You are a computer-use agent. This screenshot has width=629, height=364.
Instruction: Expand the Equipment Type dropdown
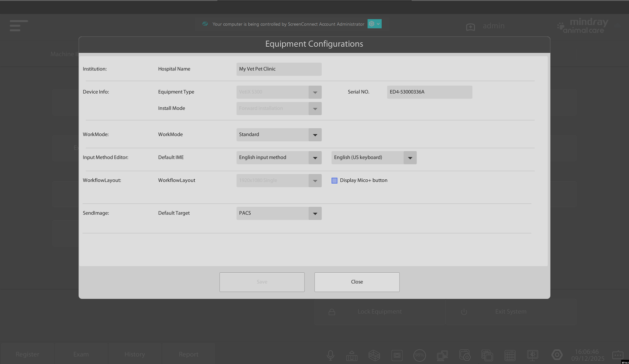coord(315,92)
